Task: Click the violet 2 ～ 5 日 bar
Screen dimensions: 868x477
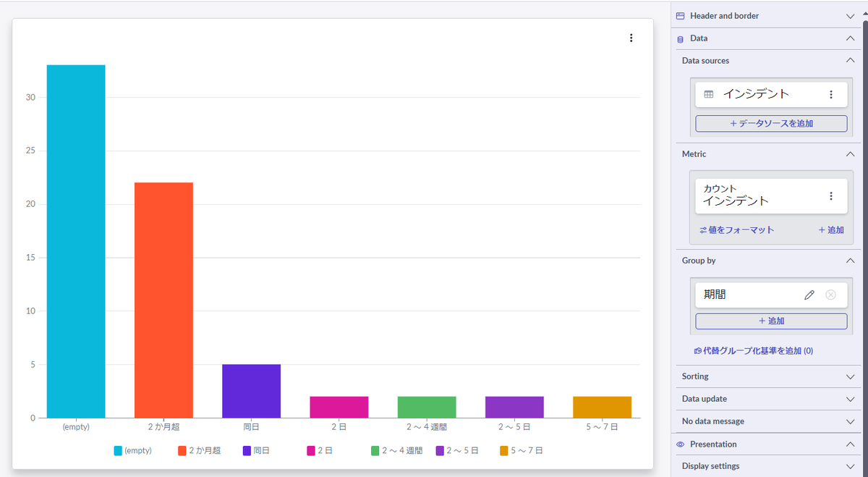Action: point(514,407)
